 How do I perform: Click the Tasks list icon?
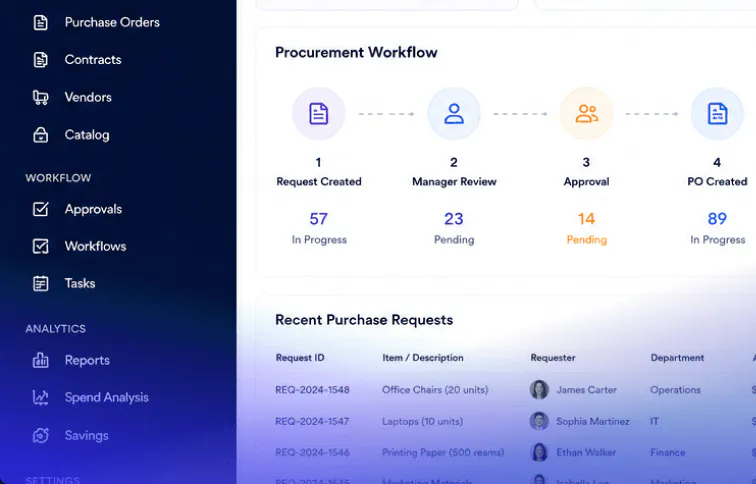40,283
